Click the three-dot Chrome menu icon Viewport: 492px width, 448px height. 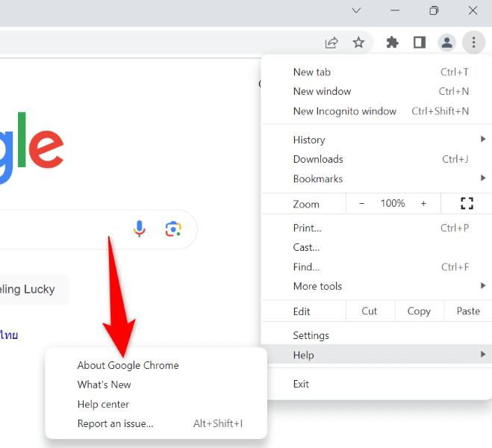coord(473,43)
